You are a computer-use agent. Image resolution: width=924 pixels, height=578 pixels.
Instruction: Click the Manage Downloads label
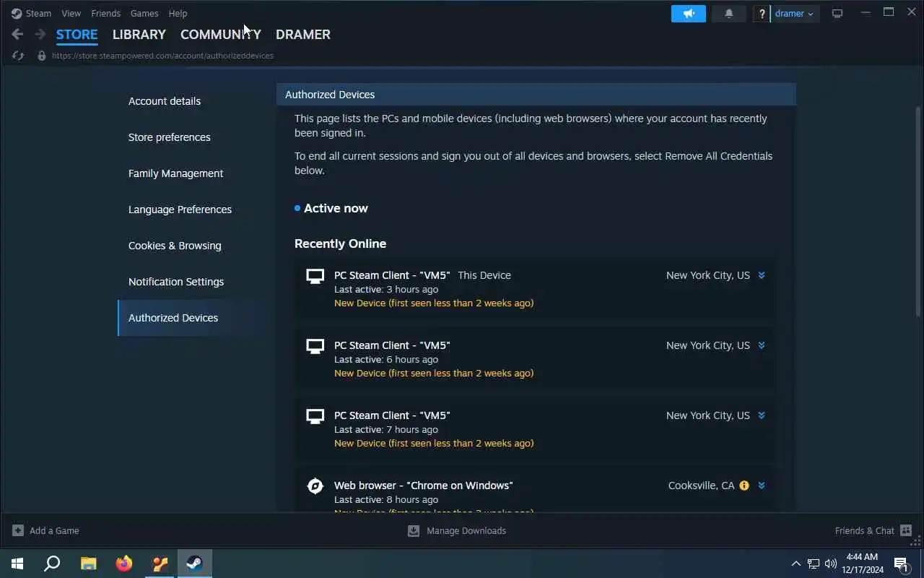466,530
